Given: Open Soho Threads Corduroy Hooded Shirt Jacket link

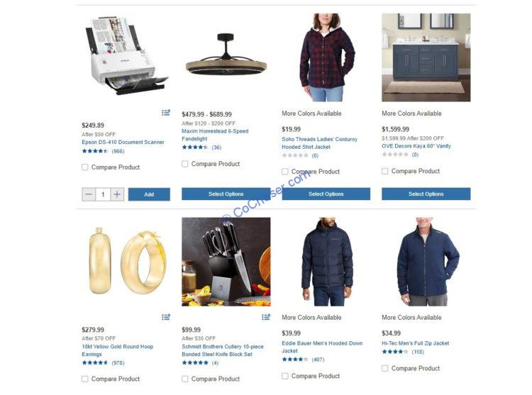Looking at the screenshot, I should click(x=319, y=143).
